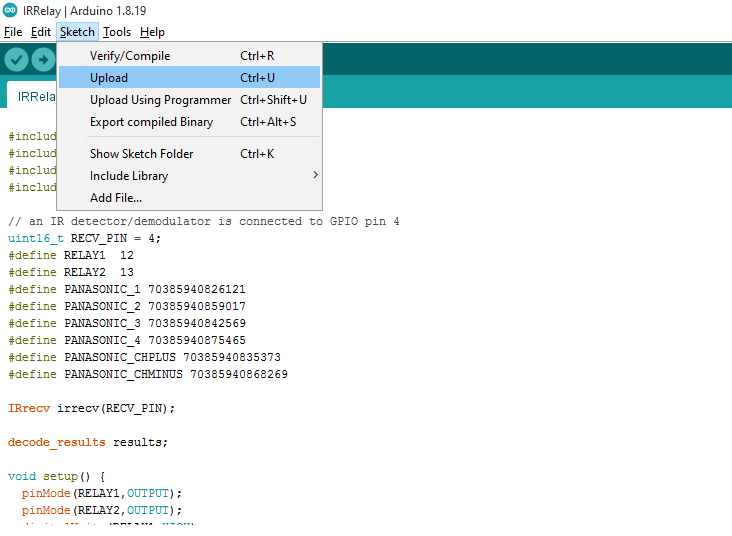Choose Upload Using Programmer
Viewport: 732px width, 536px height.
click(x=160, y=100)
